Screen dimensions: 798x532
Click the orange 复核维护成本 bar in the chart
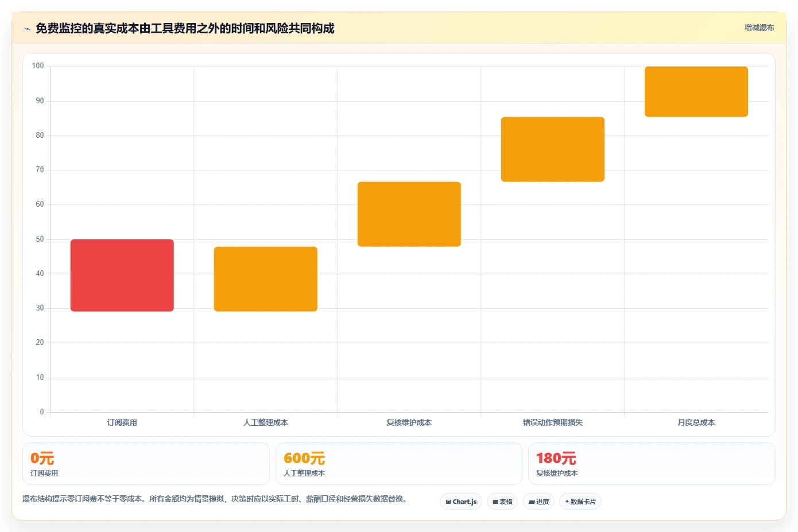tap(409, 214)
